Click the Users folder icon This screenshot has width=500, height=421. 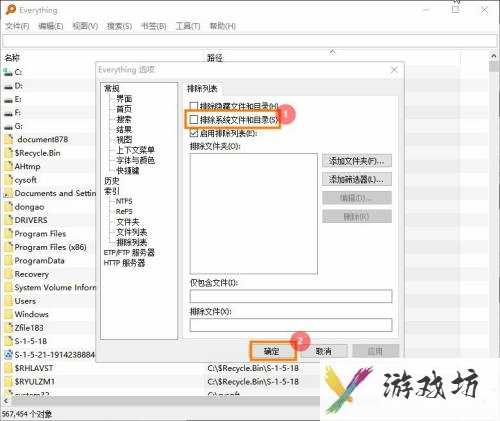(x=9, y=301)
